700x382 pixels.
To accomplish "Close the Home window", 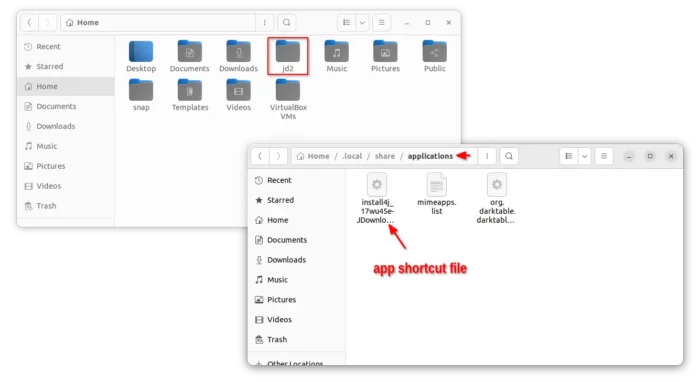I will [x=449, y=22].
